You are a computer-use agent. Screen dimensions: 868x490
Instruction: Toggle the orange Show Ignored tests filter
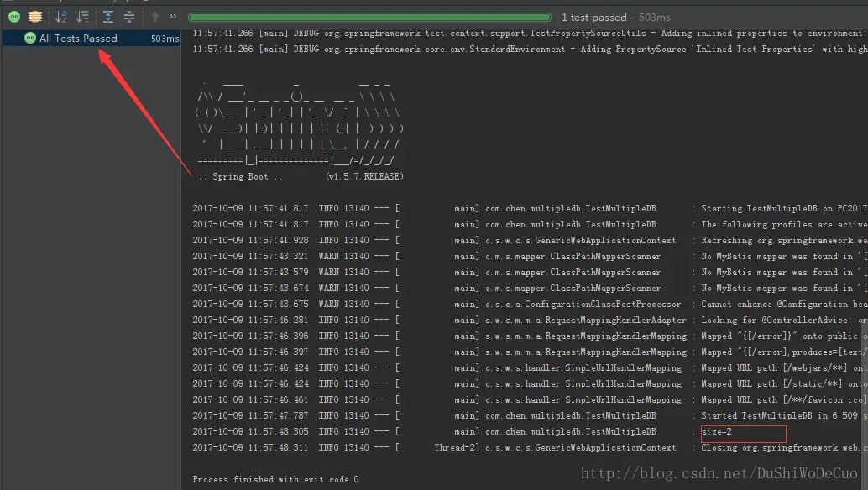click(x=35, y=17)
